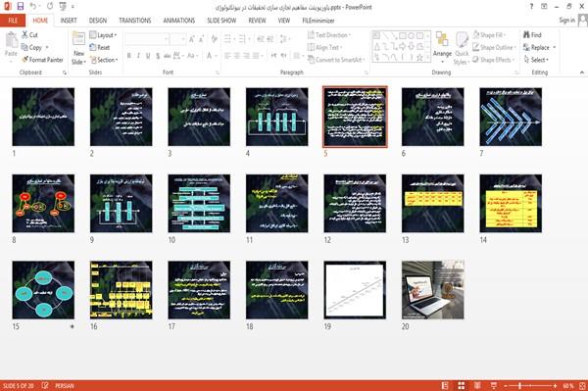The height and width of the screenshot is (391, 588).
Task: Click the Copy button
Action: (31, 47)
